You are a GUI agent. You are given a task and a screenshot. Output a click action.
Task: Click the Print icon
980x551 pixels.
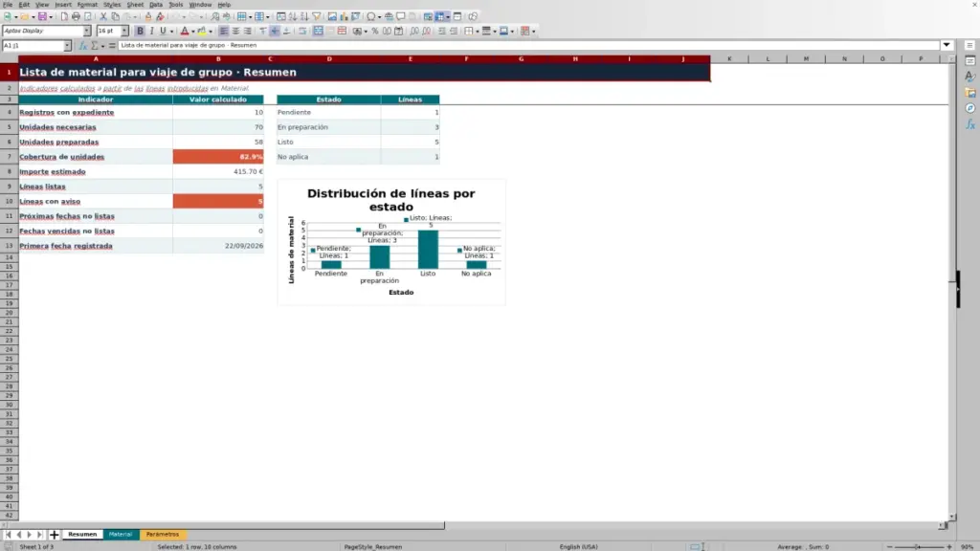[76, 16]
